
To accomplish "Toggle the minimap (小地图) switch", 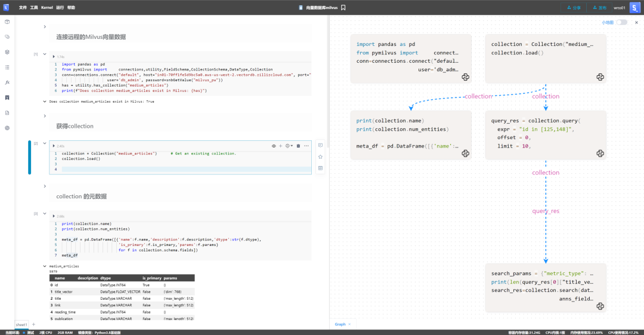I will pos(622,22).
